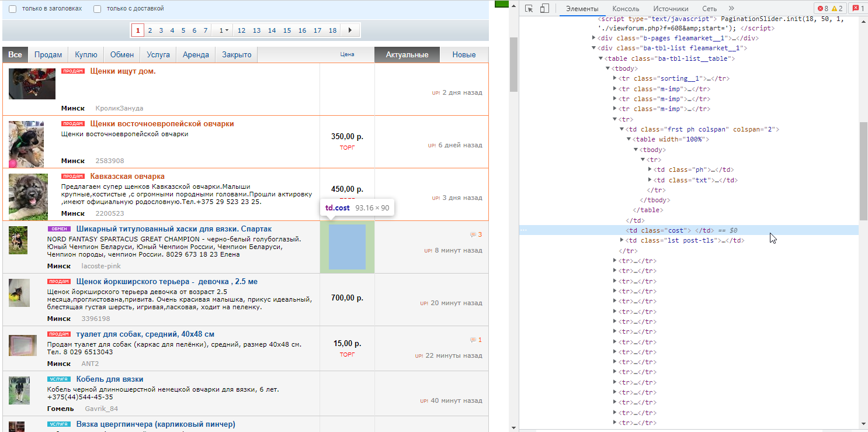Expand the td class ph node

click(x=650, y=170)
